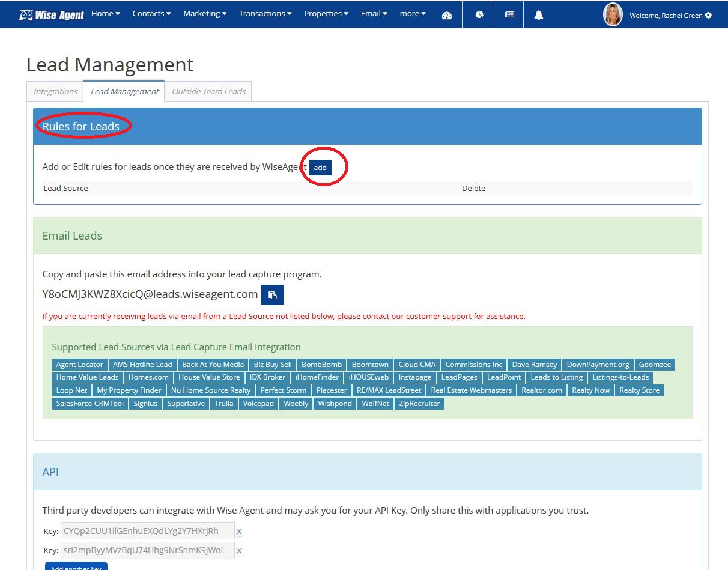Open the dashboard gauge icon
Screen dimensions: 728x570
point(446,15)
